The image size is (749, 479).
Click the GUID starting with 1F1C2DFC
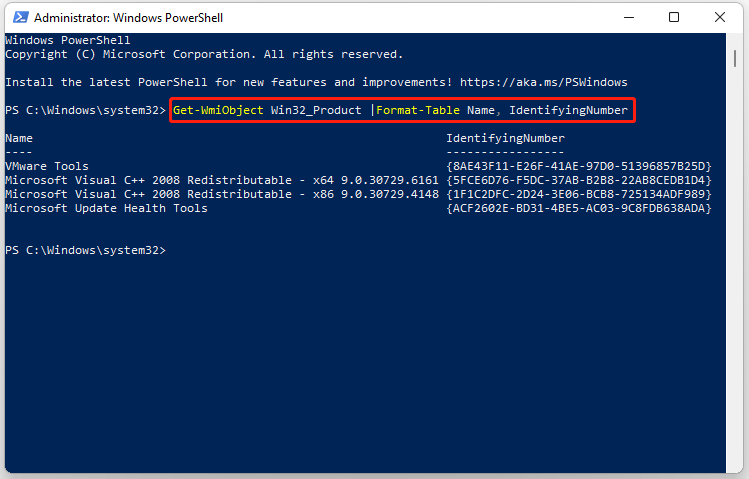[x=579, y=194]
